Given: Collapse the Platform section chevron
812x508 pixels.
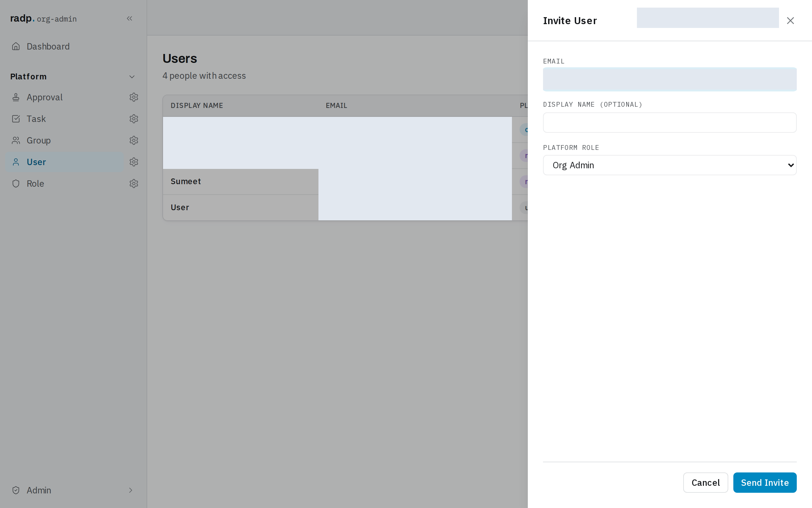Looking at the screenshot, I should (132, 77).
